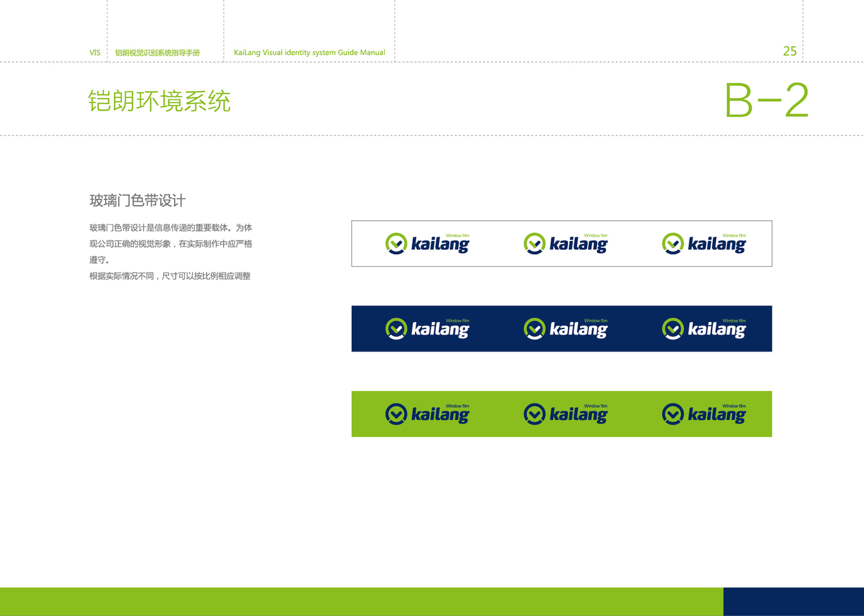
Task: Click paragraph line starting '玻璃门色带设计是信息传递'
Action: pyautogui.click(x=171, y=228)
